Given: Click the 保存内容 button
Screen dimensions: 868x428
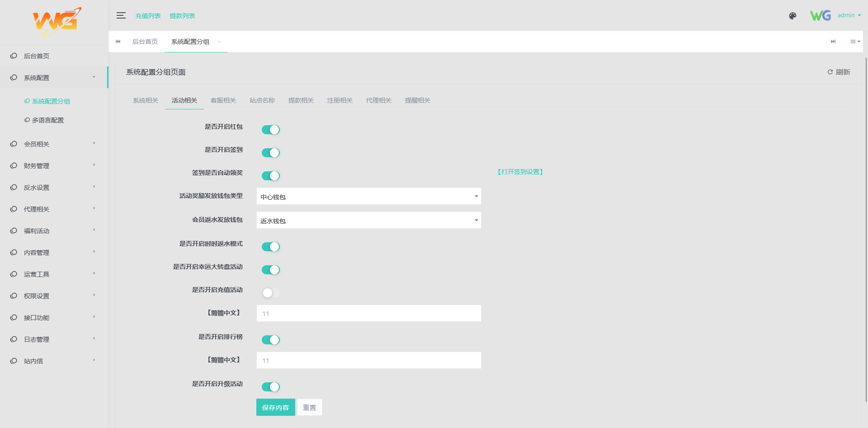Looking at the screenshot, I should [x=275, y=407].
